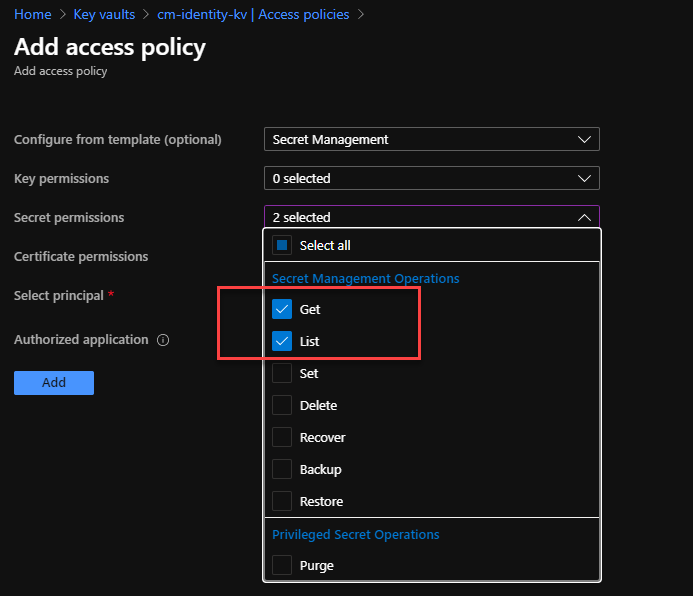Click the Privileged Secret Operations group header

point(355,535)
